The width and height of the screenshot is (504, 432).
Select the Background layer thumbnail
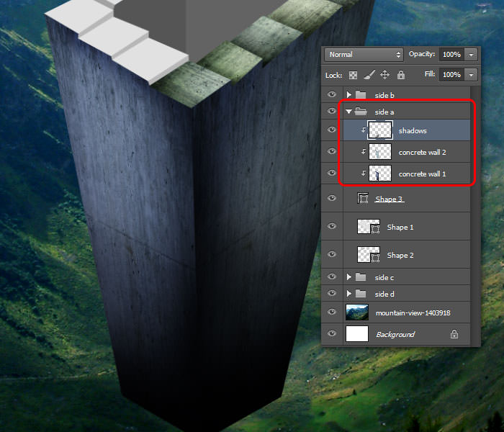[x=357, y=333]
